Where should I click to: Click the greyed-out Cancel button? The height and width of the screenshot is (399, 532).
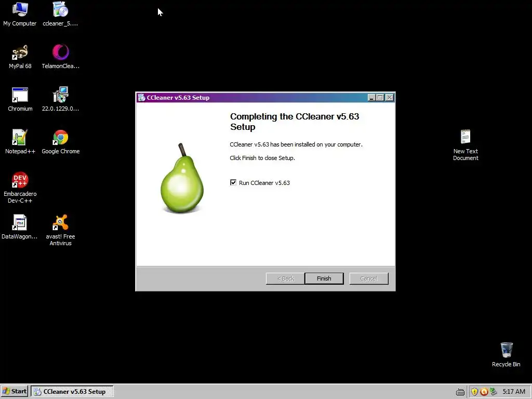click(369, 278)
